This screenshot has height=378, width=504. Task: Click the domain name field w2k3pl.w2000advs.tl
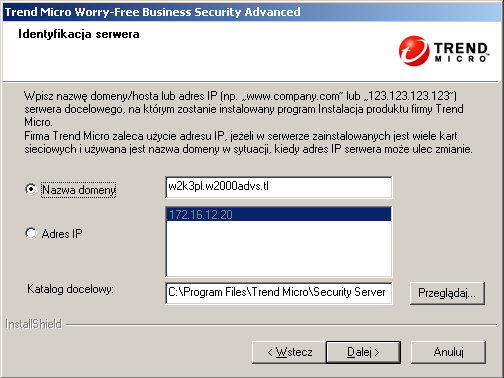(x=279, y=187)
